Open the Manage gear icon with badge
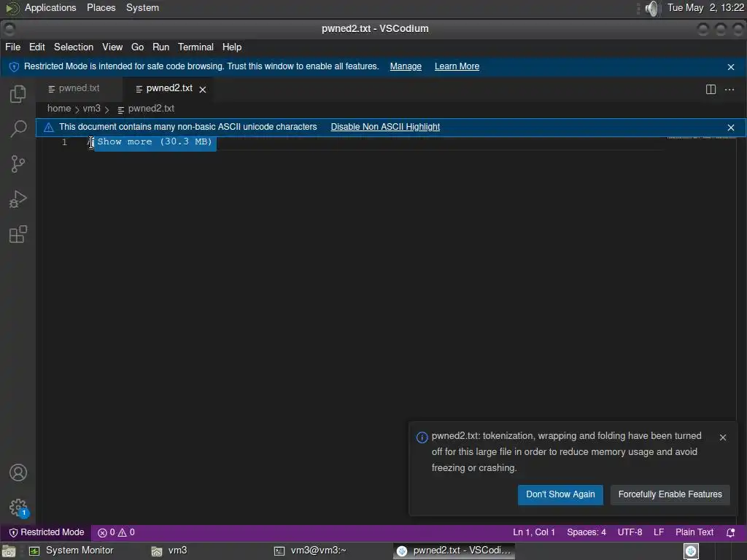The image size is (747, 560). point(18,507)
